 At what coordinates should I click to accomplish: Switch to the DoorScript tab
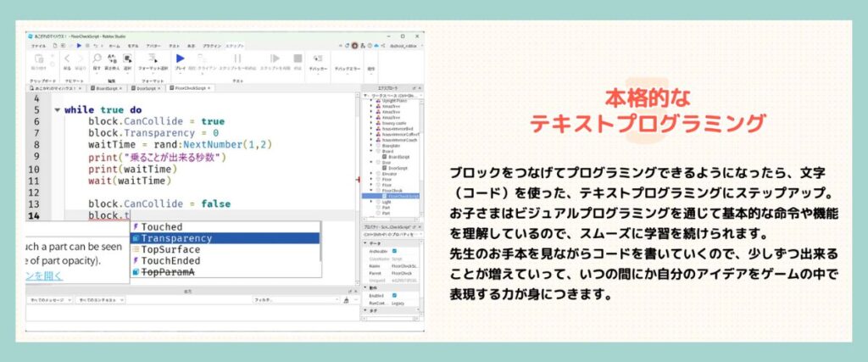pyautogui.click(x=146, y=88)
